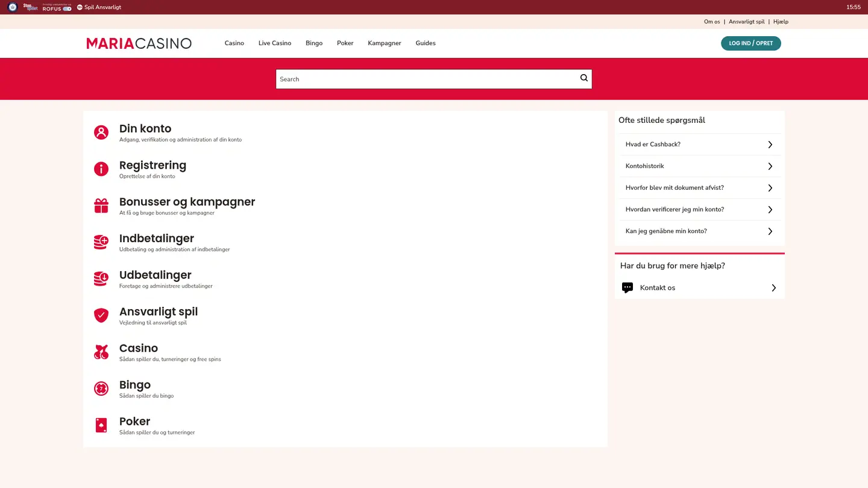This screenshot has width=868, height=488.
Task: Open the Din konto help category heading
Action: click(x=145, y=128)
